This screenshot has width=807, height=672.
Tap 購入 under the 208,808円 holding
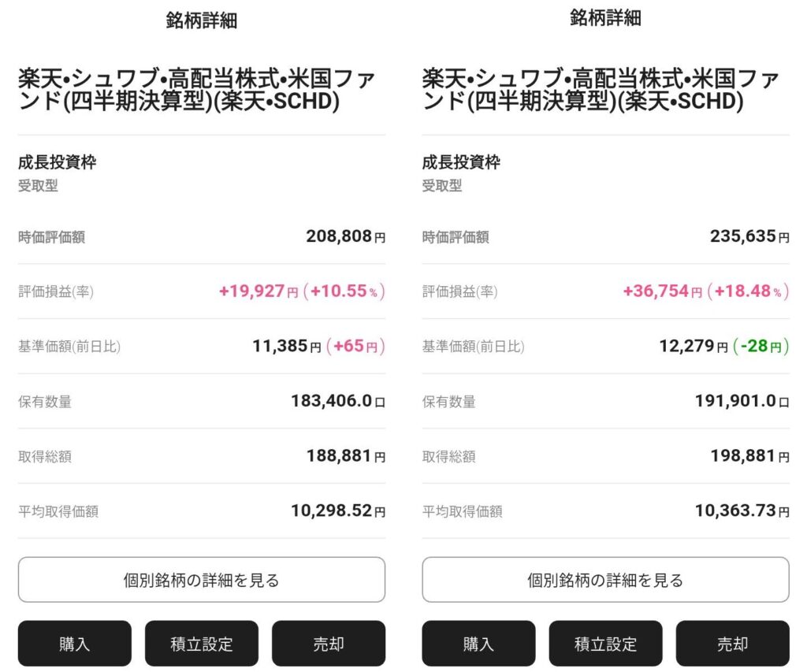coord(75,644)
